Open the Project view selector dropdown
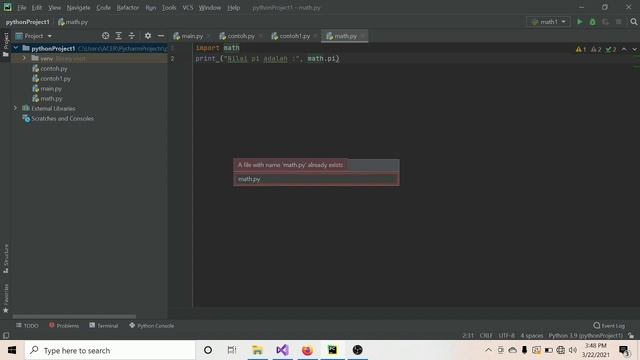The height and width of the screenshot is (360, 640). tap(33, 36)
